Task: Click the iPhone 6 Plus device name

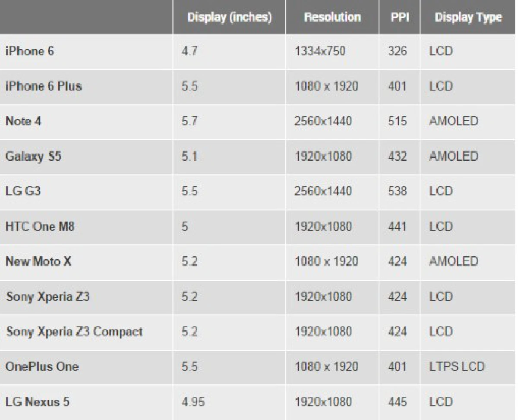Action: [x=44, y=86]
